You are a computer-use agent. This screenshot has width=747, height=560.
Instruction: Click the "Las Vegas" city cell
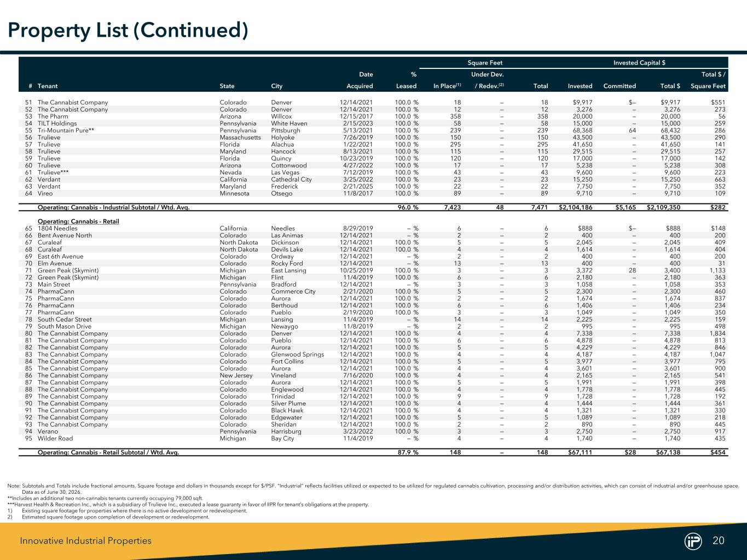click(285, 173)
